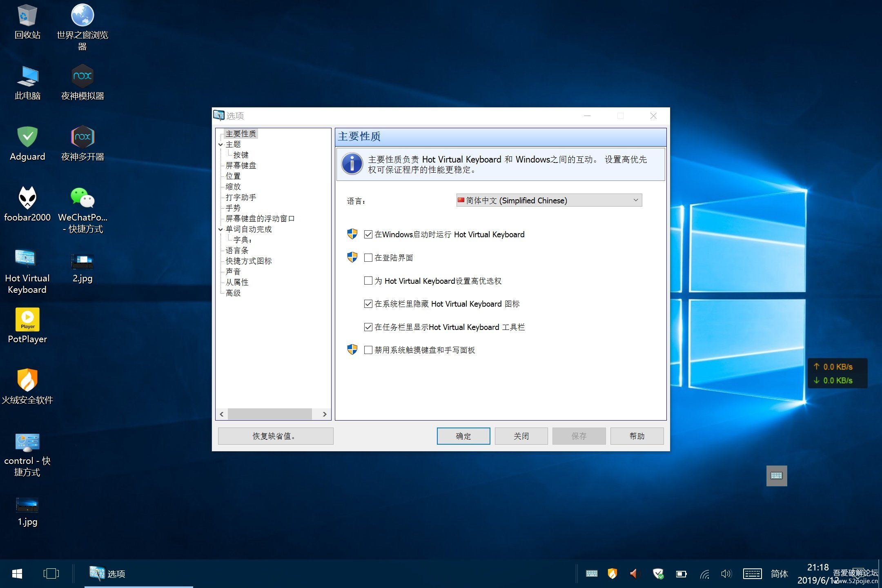This screenshot has width=882, height=588.
Task: Open the 语言 language dropdown
Action: point(549,200)
